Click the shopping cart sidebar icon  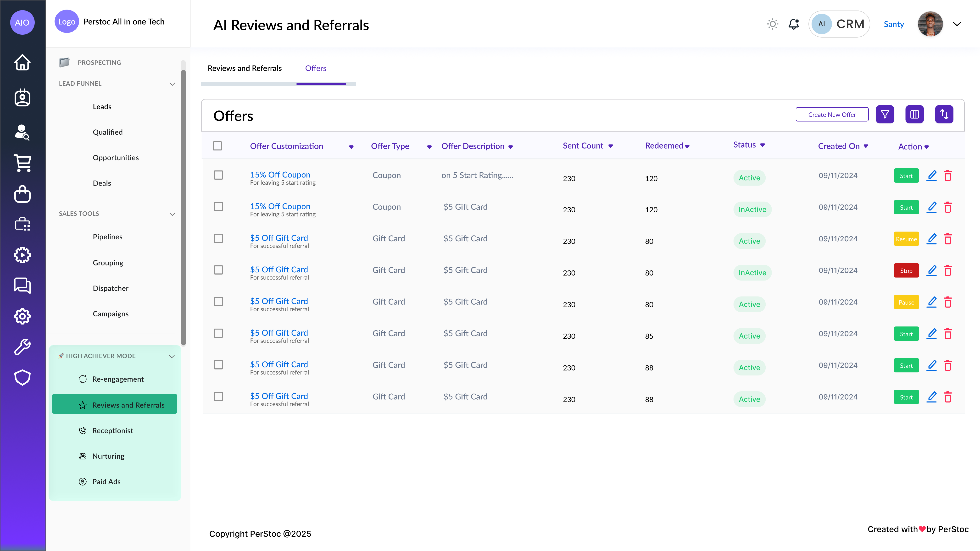click(22, 163)
